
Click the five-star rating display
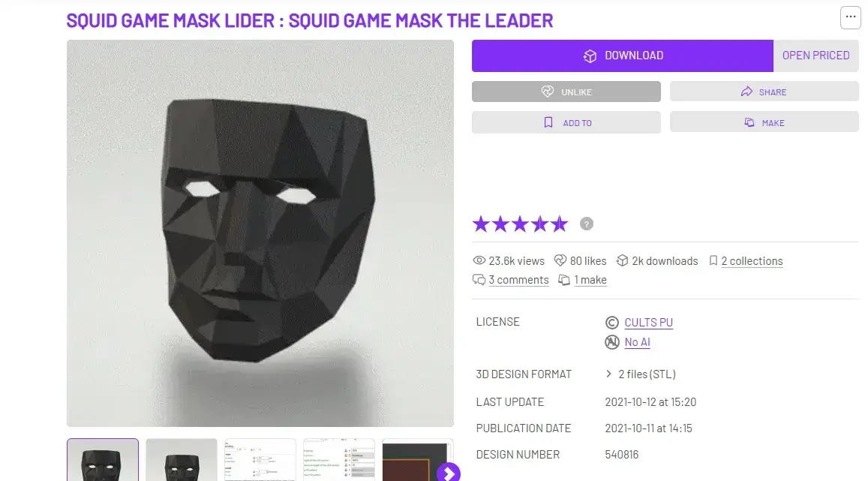pos(521,224)
